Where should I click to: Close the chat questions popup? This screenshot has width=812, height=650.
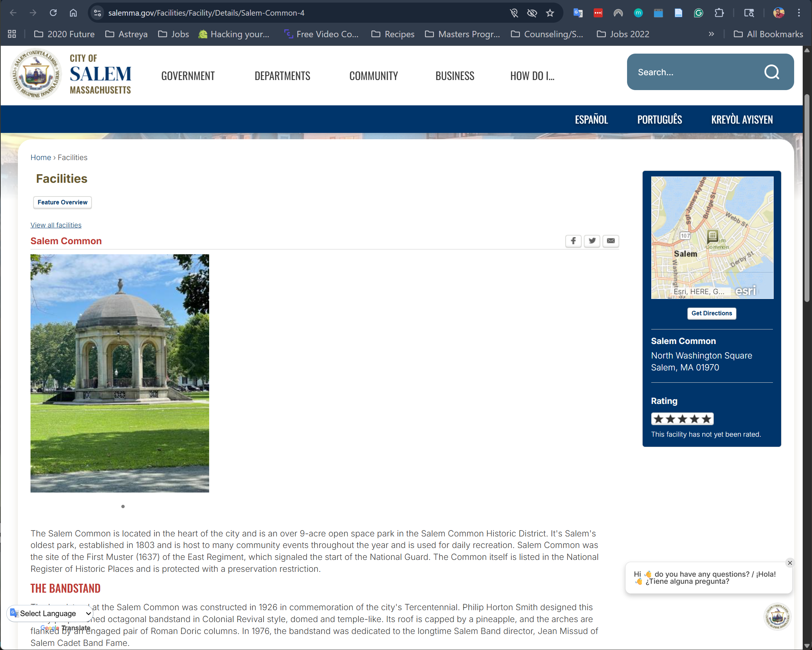(x=790, y=563)
